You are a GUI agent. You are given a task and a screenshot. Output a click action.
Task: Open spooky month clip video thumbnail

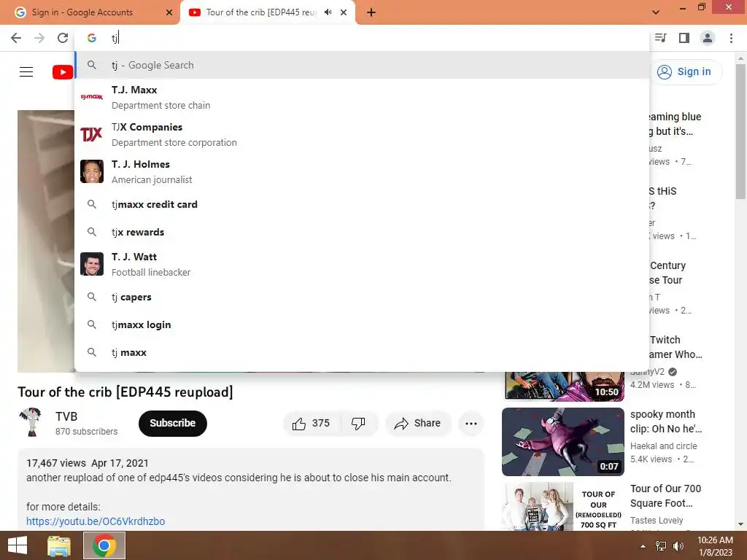click(562, 441)
